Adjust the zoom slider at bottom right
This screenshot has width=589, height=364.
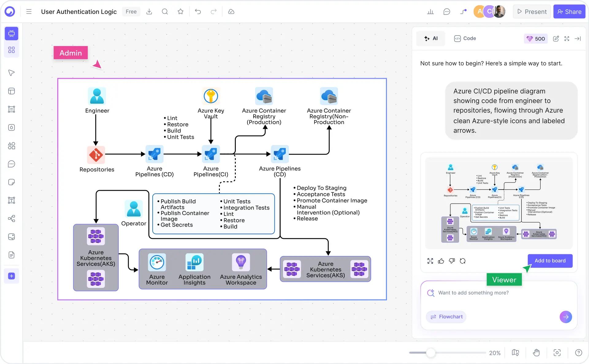tap(431, 353)
